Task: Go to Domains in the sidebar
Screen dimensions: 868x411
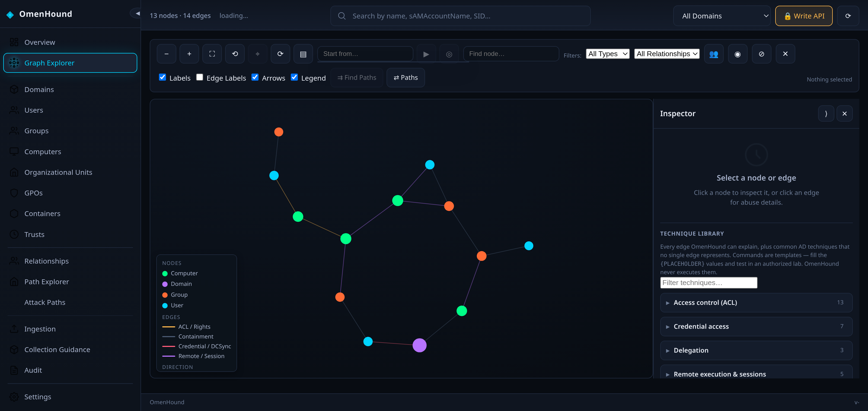Action: [70, 89]
